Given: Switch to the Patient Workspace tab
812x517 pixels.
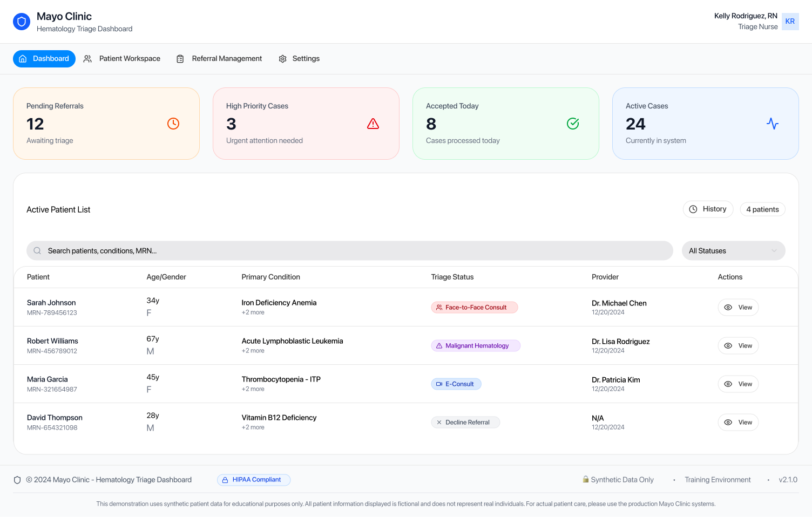Looking at the screenshot, I should (x=122, y=59).
